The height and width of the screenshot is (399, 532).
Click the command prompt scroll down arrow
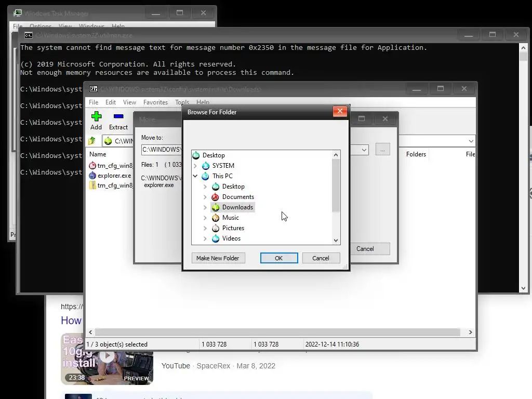pyautogui.click(x=523, y=288)
